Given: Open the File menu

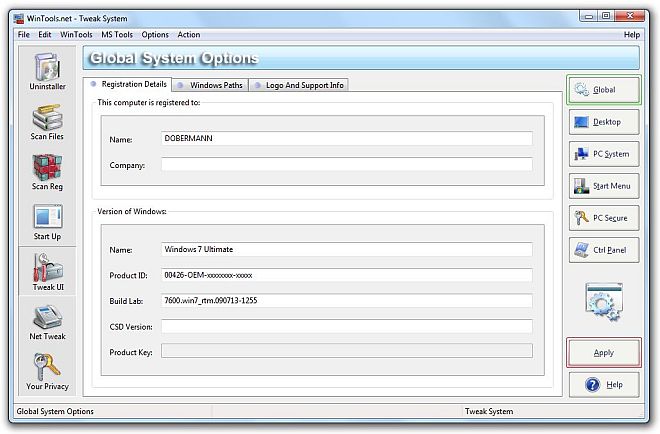Looking at the screenshot, I should coord(24,35).
